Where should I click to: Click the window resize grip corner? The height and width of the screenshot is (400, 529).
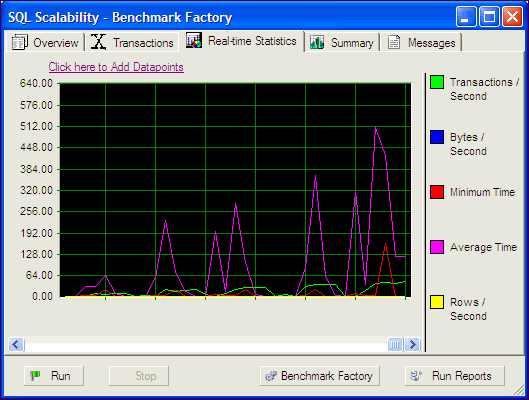pyautogui.click(x=519, y=390)
